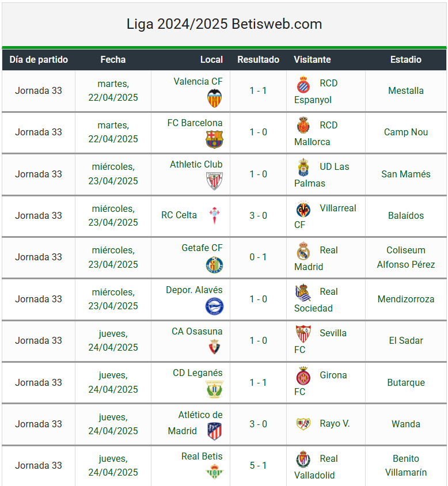This screenshot has width=448, height=486.
Task: Open the Mestalla stadium link
Action: (405, 90)
